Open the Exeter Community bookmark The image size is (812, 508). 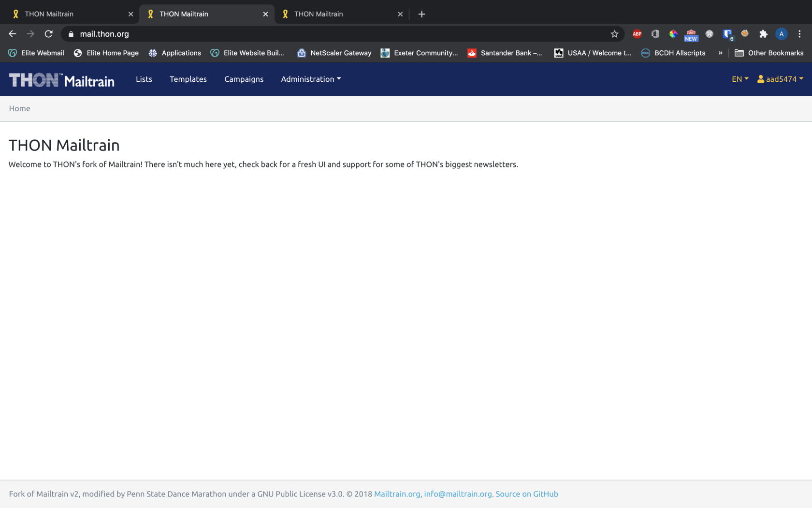pyautogui.click(x=419, y=53)
